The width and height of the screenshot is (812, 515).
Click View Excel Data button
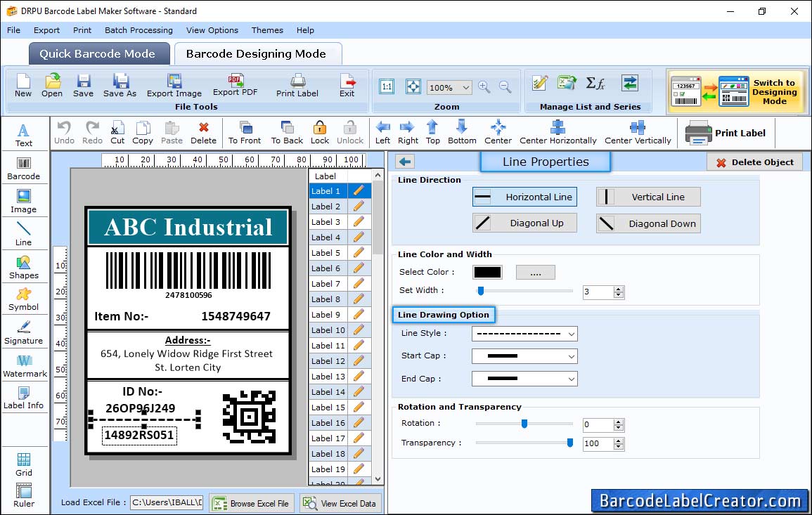pyautogui.click(x=340, y=503)
